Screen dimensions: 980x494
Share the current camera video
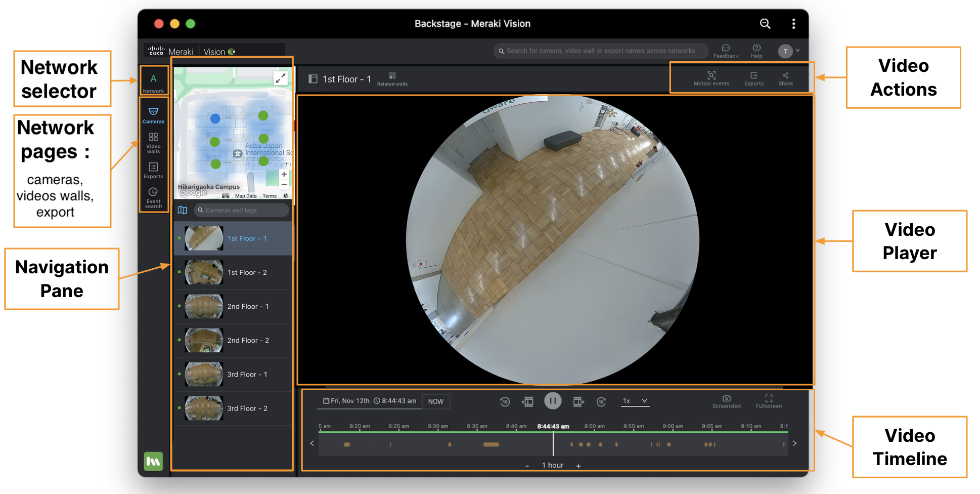[785, 78]
